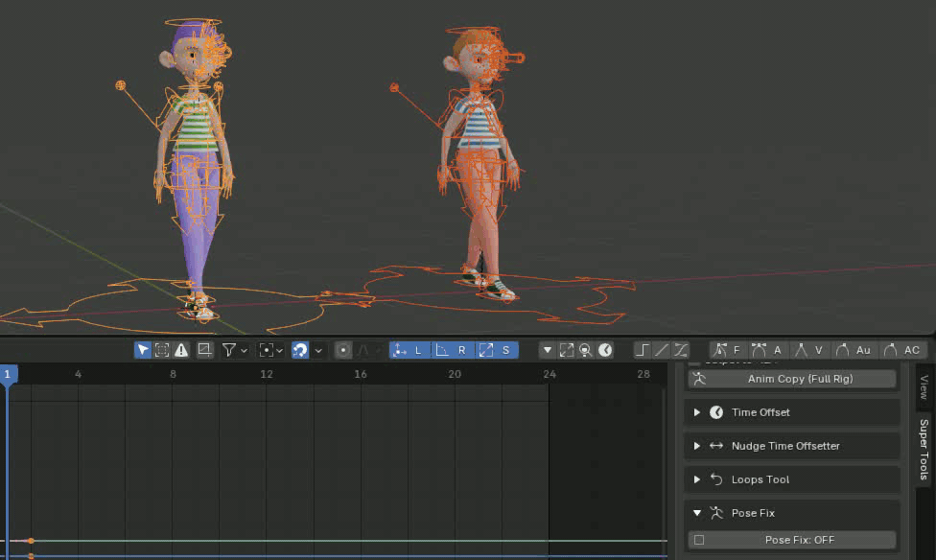Toggle the Rotation (R) channel filter
The height and width of the screenshot is (560, 936).
point(453,350)
